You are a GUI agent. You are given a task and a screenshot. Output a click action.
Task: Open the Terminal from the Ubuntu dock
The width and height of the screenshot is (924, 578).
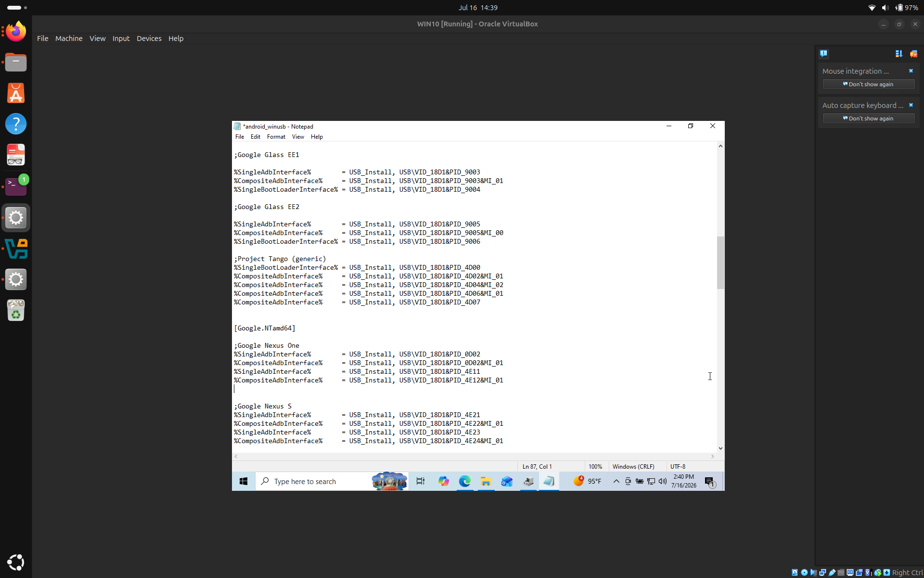click(x=16, y=186)
